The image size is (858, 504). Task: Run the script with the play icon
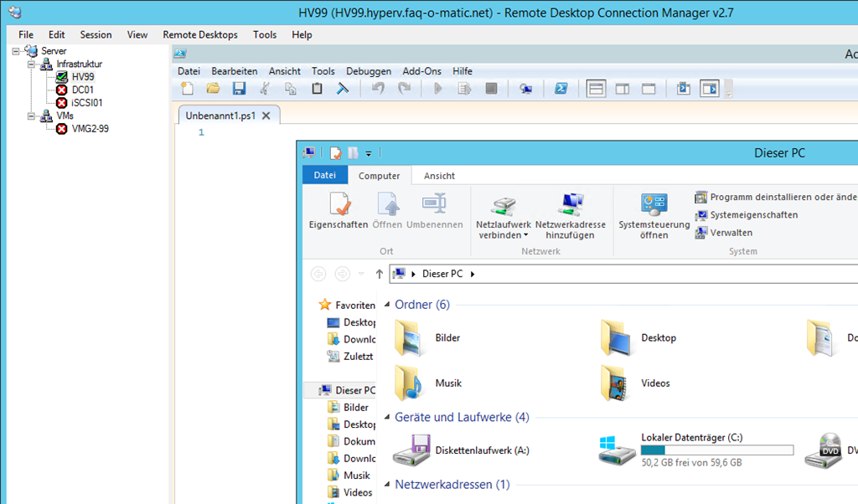(437, 89)
